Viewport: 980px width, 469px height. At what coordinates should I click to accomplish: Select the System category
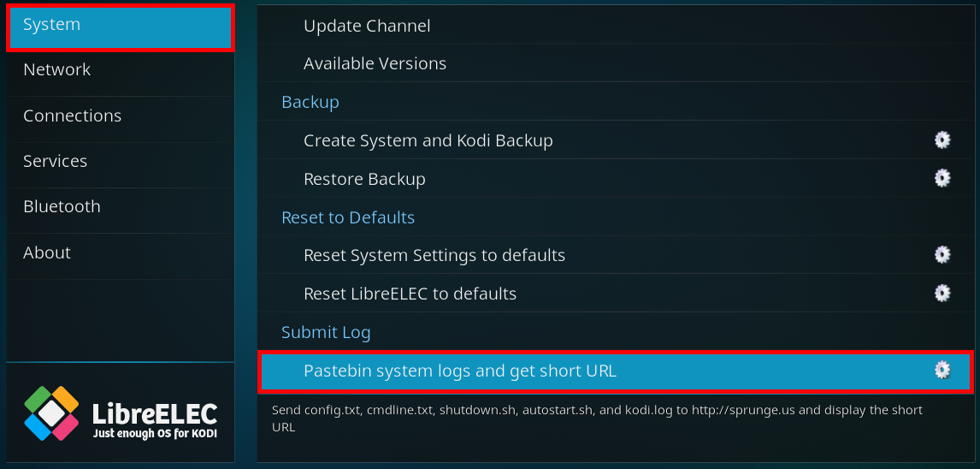coord(121,27)
